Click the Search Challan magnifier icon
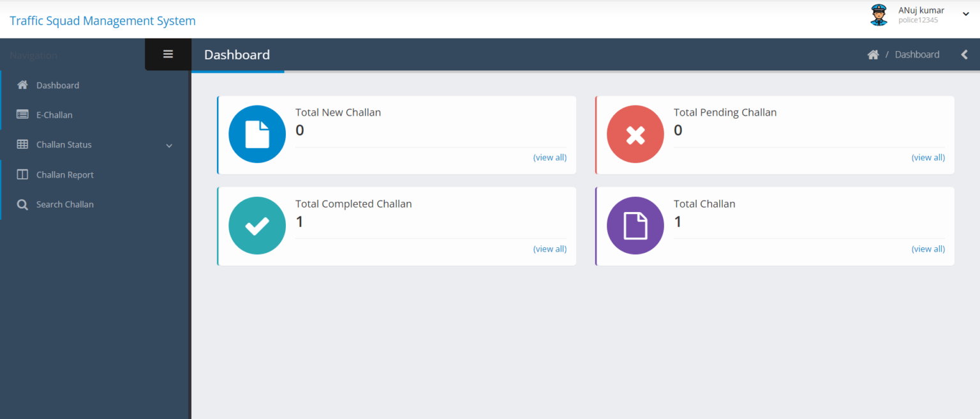The height and width of the screenshot is (419, 980). pyautogui.click(x=22, y=205)
